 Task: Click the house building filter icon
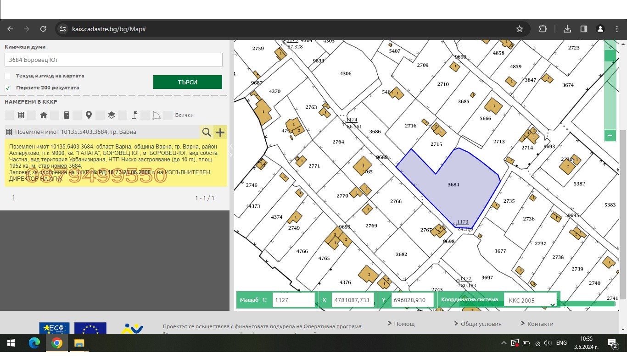pyautogui.click(x=44, y=115)
